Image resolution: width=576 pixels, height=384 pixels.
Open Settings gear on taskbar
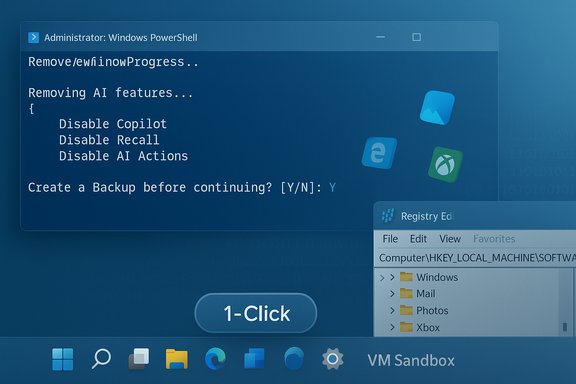[x=332, y=359]
